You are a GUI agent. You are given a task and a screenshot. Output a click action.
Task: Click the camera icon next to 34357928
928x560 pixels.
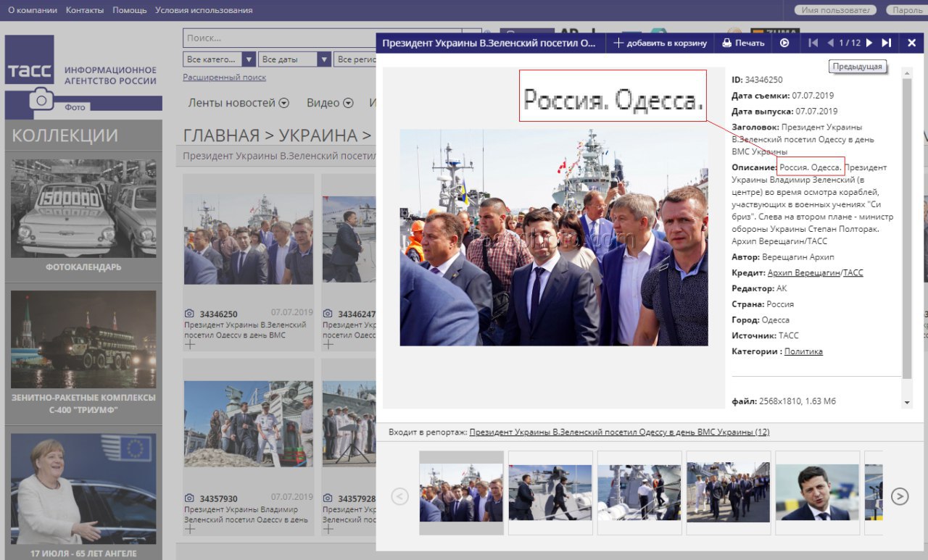328,498
